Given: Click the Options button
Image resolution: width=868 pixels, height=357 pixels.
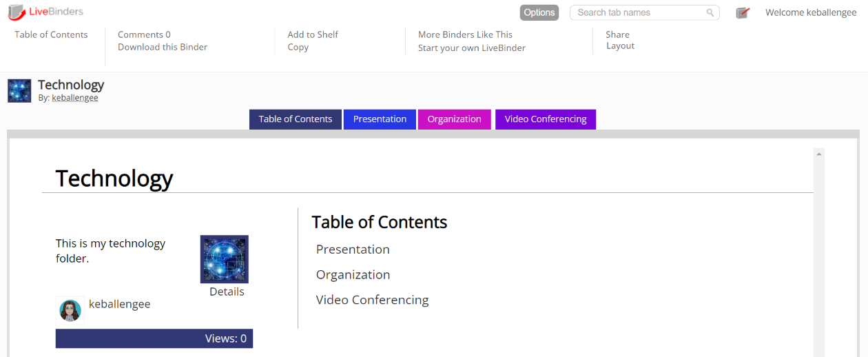Looking at the screenshot, I should click(539, 12).
